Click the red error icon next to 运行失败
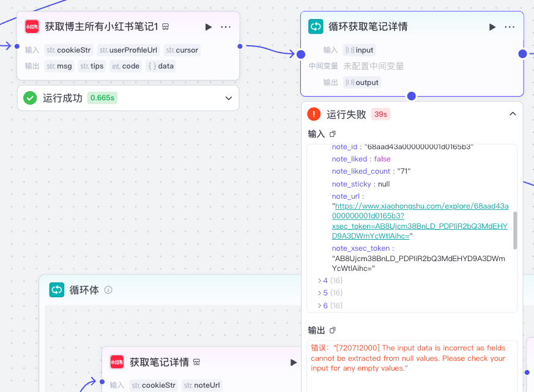 point(314,114)
